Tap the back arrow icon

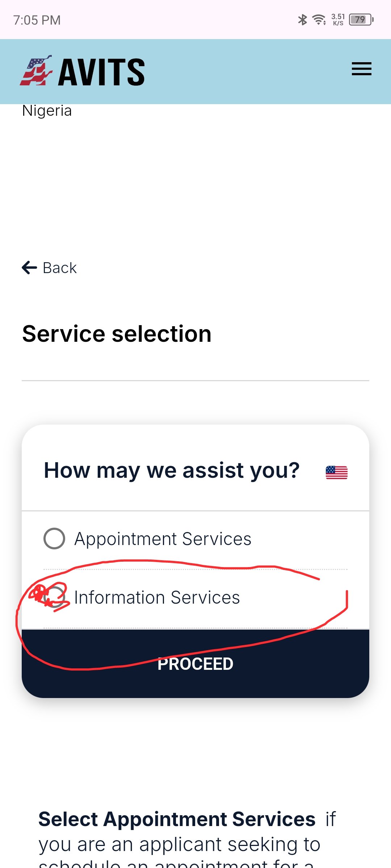[29, 268]
